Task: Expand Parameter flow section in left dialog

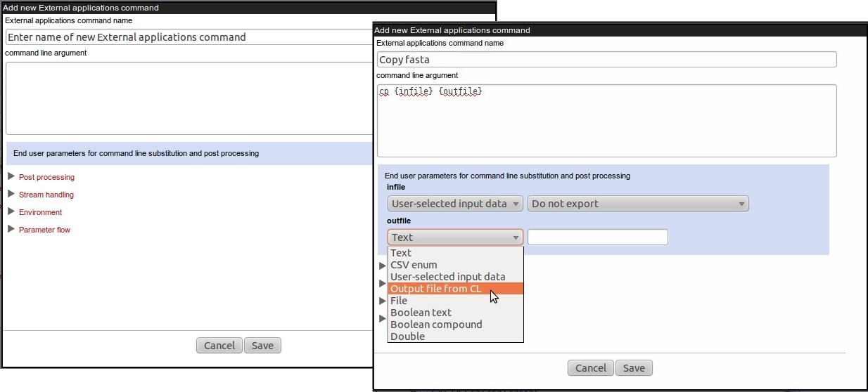Action: pyautogui.click(x=11, y=229)
